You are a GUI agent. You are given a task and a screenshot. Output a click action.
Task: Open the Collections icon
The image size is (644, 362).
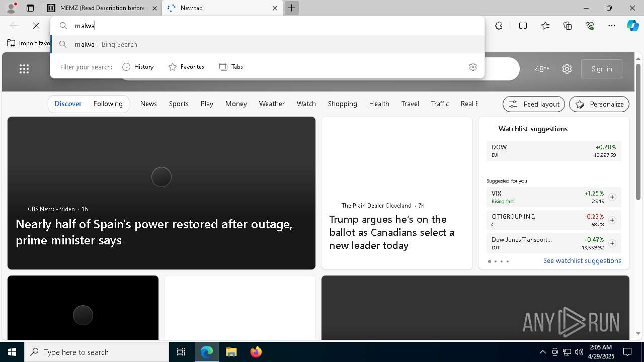pyautogui.click(x=568, y=26)
